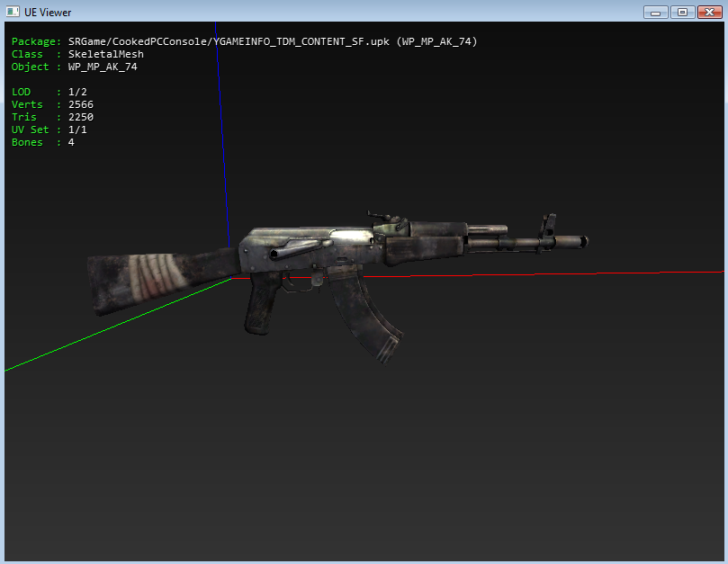Click the Bones count 4
This screenshot has width=728, height=564.
71,142
